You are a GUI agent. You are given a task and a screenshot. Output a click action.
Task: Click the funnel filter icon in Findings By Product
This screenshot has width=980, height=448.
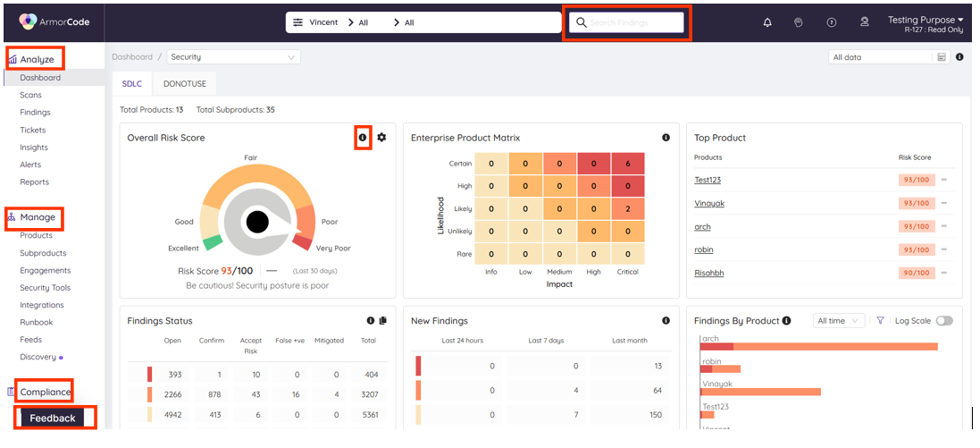pos(880,320)
